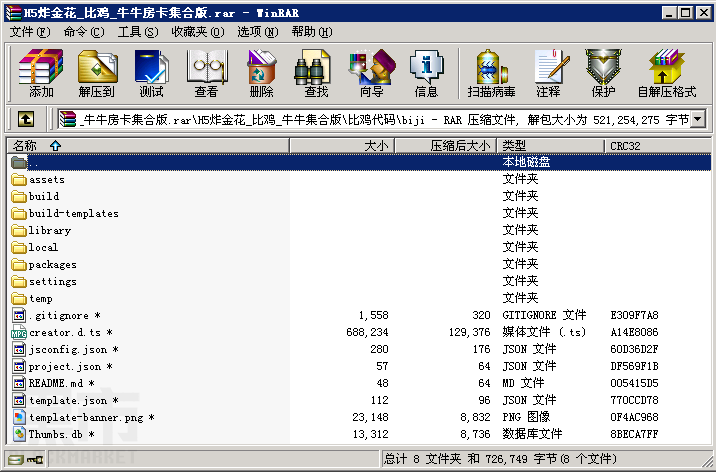The width and height of the screenshot is (716, 472).
Task: Click size value 688,234
Action: tap(367, 332)
